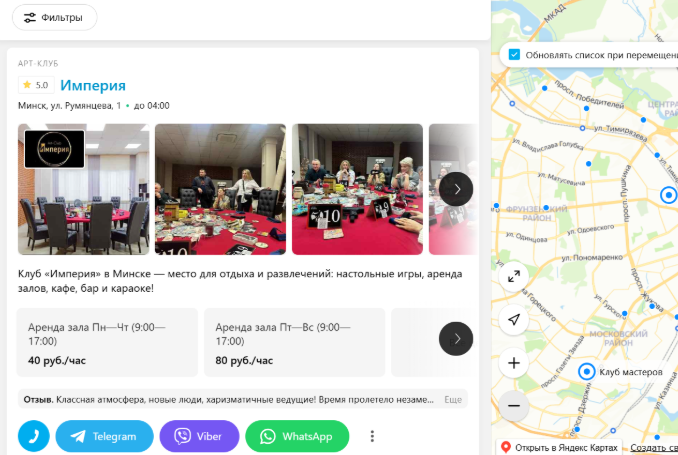Select Аренда зала Пт—Вс price card
678x455 pixels.
[294, 343]
